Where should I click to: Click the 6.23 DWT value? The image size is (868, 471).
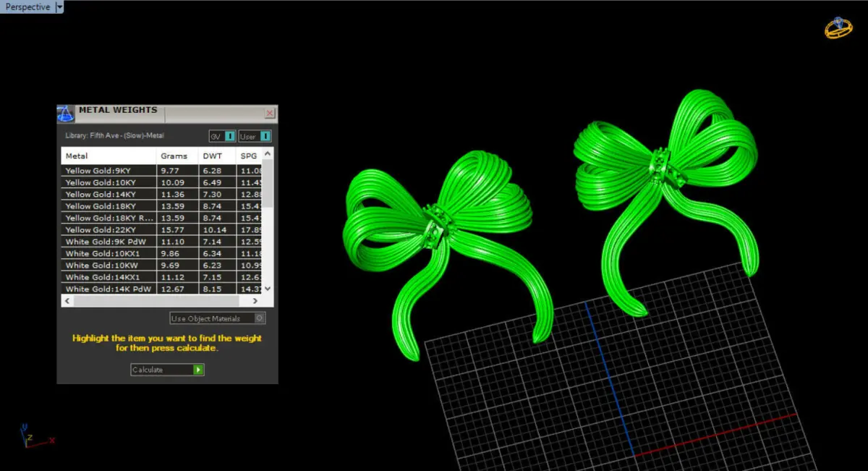point(211,266)
